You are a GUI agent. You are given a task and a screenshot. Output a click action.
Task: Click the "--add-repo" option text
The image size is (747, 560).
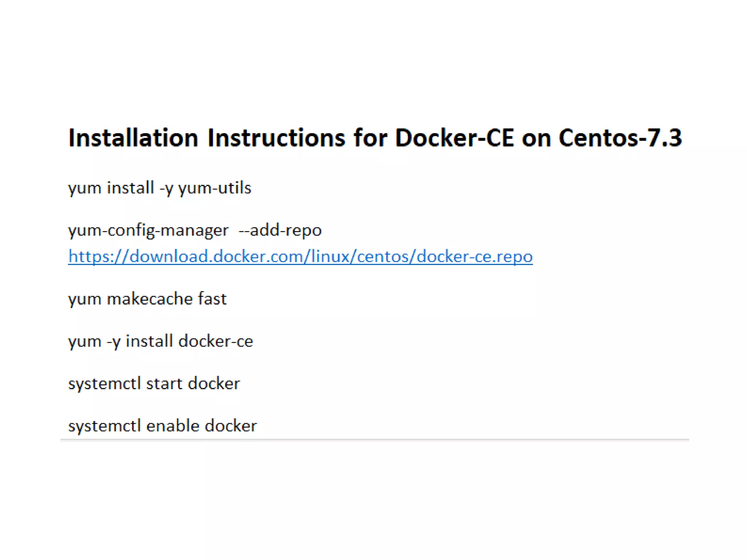(280, 231)
